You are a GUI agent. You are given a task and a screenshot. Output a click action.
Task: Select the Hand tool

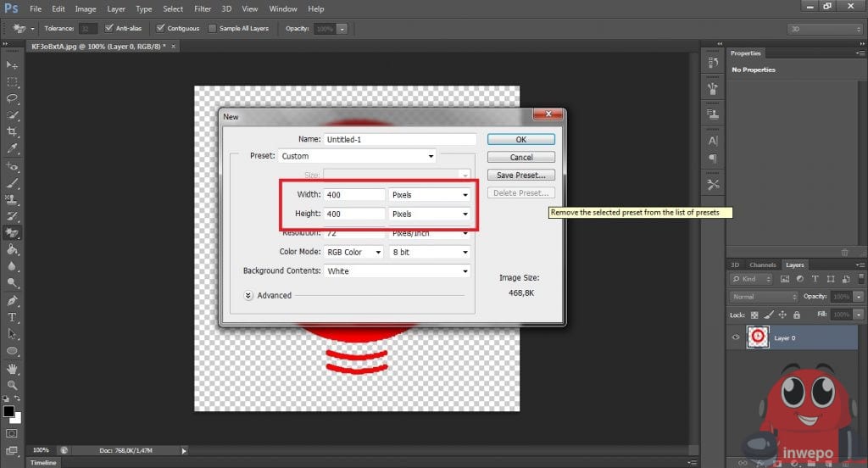pos(13,369)
